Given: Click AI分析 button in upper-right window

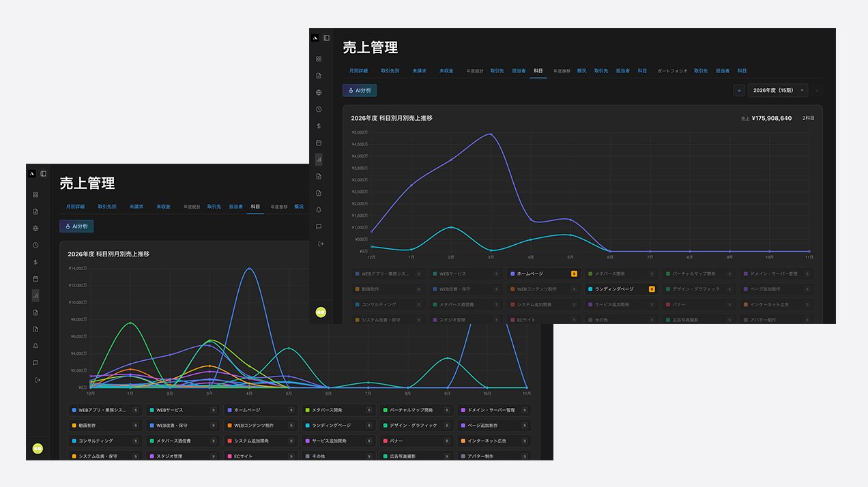Looking at the screenshot, I should point(360,90).
